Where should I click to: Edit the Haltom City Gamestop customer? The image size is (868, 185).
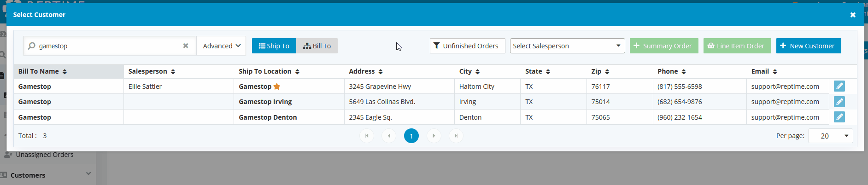point(839,86)
